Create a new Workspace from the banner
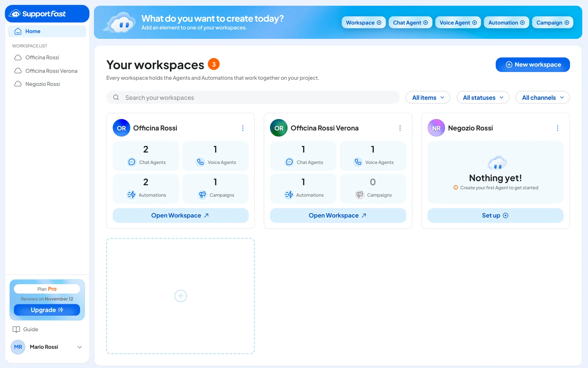 pos(363,22)
